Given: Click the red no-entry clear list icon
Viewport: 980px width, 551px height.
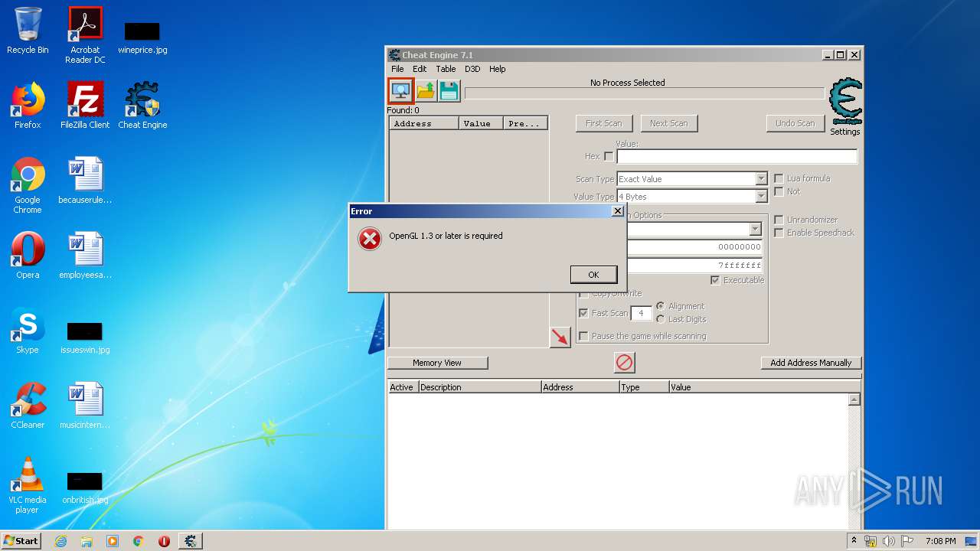Looking at the screenshot, I should pos(625,363).
